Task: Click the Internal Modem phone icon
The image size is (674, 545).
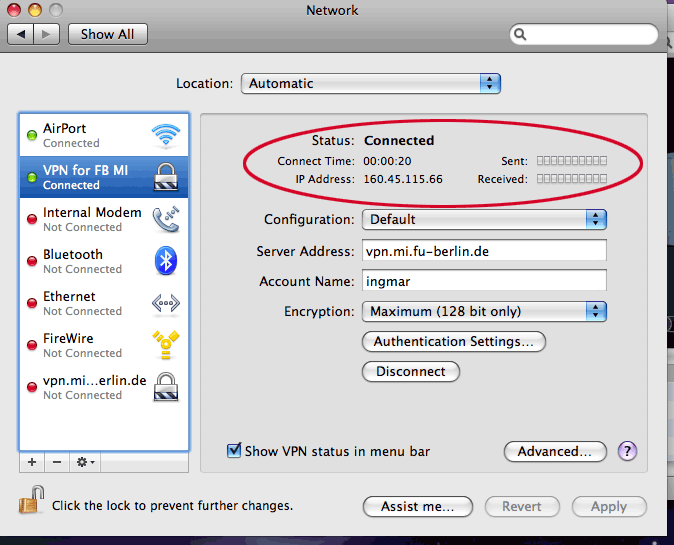Action: [165, 219]
